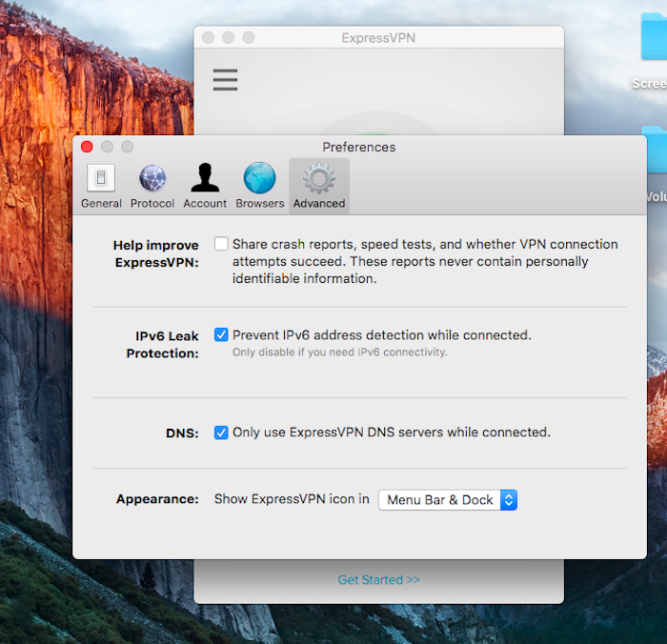Click the 'DNS:' label
The height and width of the screenshot is (644, 667).
click(x=182, y=433)
